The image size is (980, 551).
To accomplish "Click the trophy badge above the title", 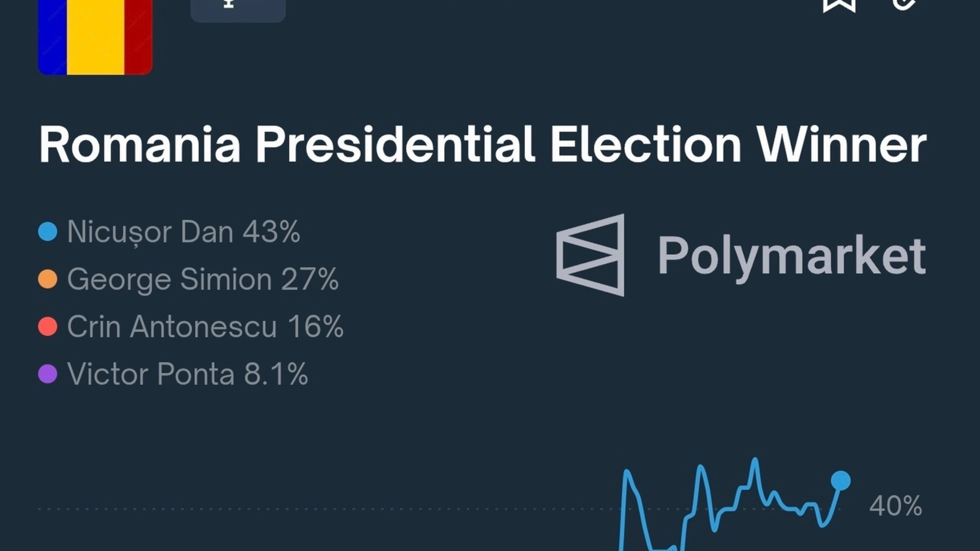I will pos(238,7).
